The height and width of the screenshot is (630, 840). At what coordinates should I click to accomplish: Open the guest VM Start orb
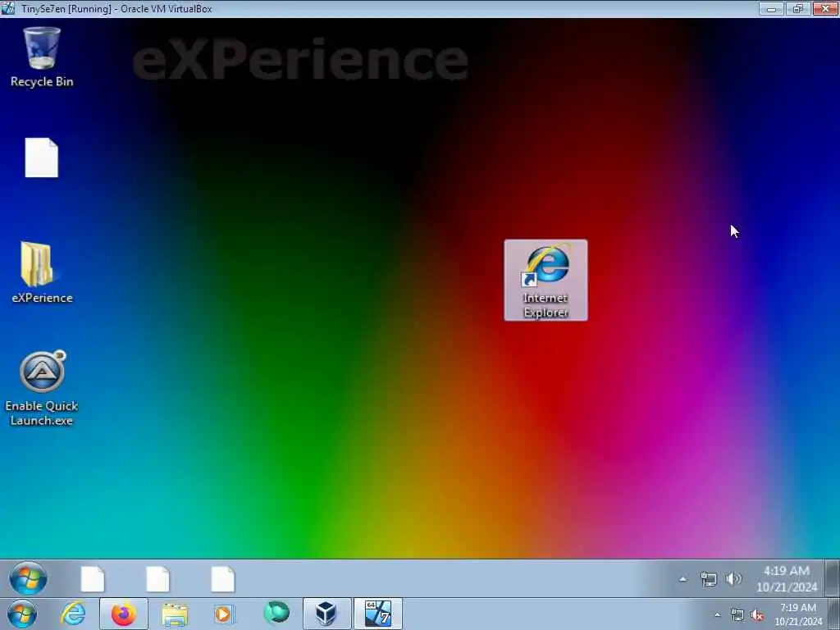pos(28,578)
